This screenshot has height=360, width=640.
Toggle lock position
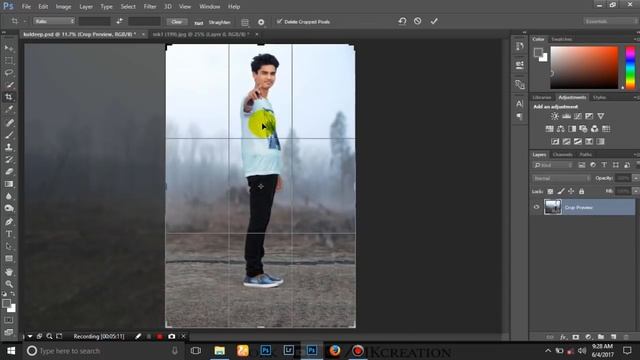pos(571,191)
